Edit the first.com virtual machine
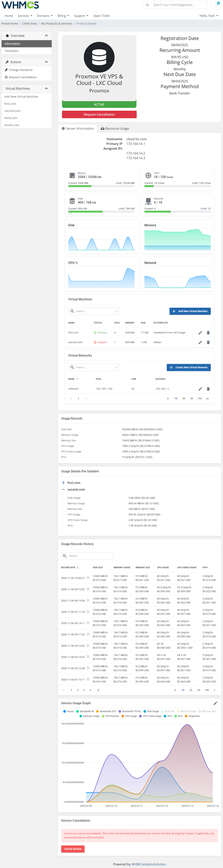 [200, 333]
